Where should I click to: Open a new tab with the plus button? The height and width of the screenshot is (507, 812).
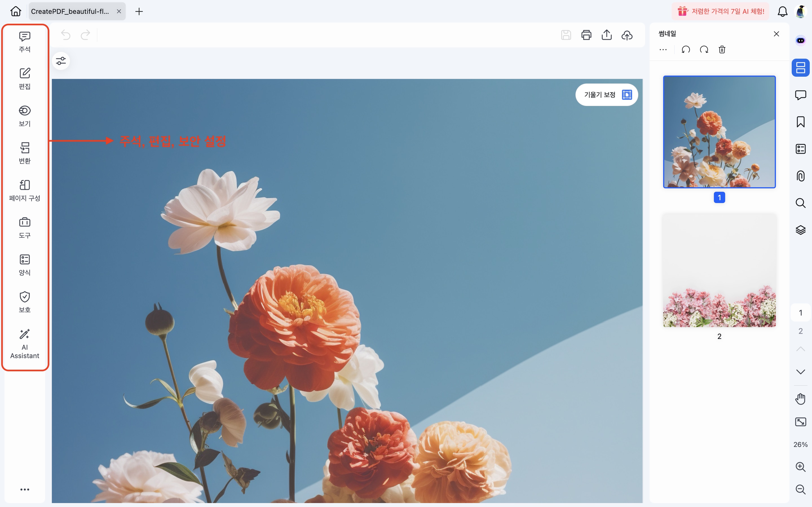139,11
